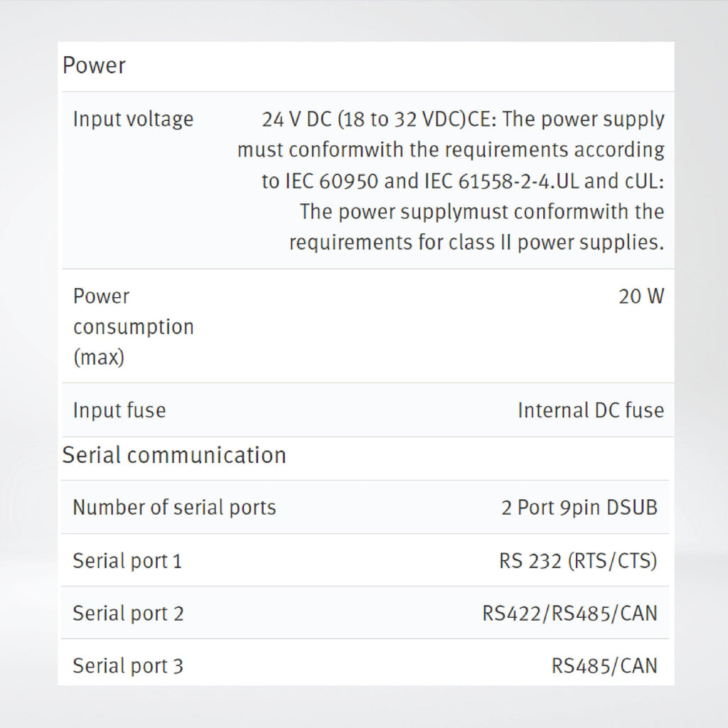Click the RS422/RS485/CAN value

point(570,614)
